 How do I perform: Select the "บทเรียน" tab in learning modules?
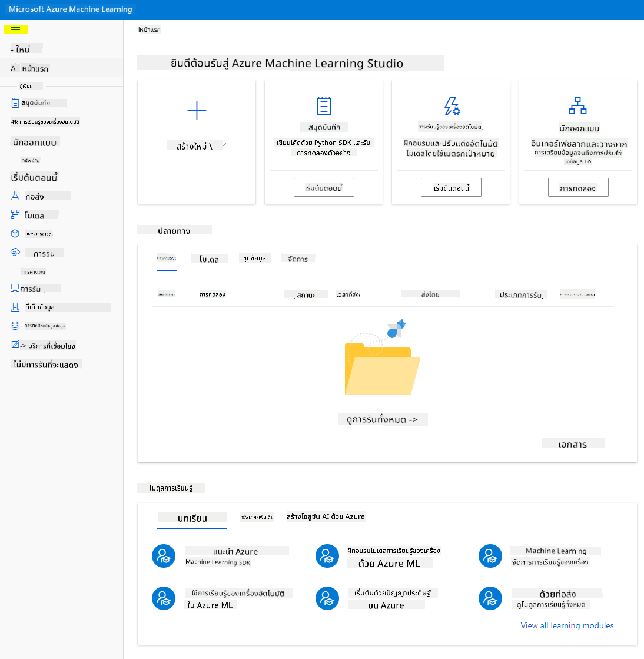pyautogui.click(x=192, y=518)
